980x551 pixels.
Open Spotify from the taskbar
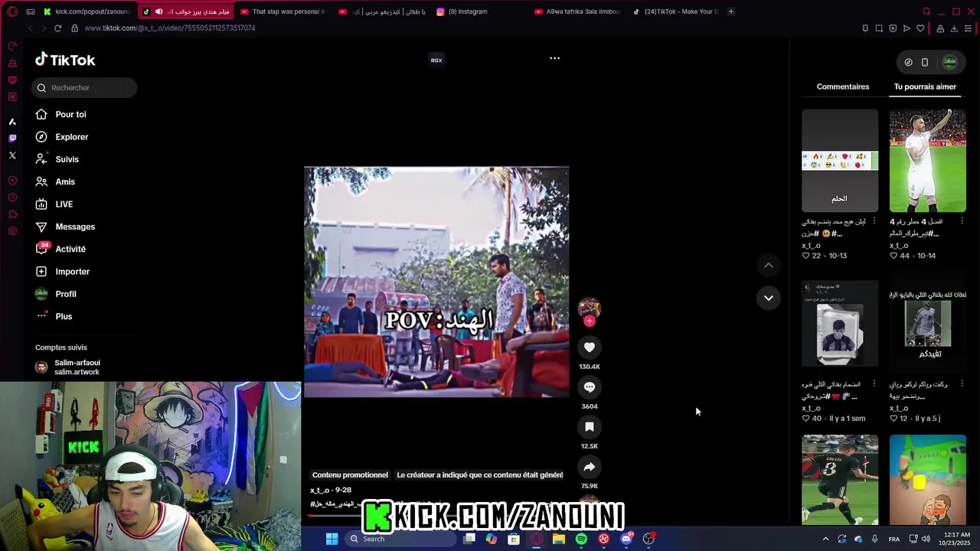[581, 539]
